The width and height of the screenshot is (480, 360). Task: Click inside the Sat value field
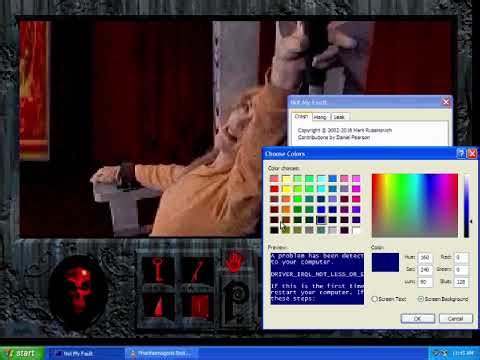click(x=425, y=269)
